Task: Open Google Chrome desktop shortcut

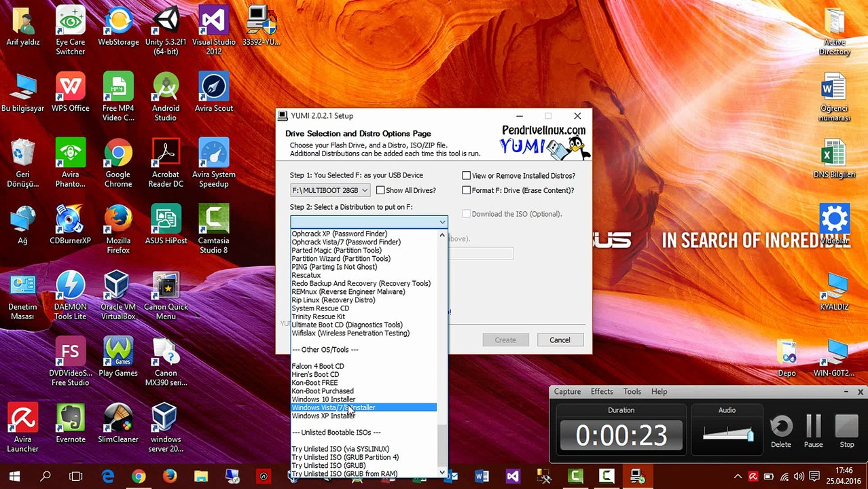Action: click(118, 163)
